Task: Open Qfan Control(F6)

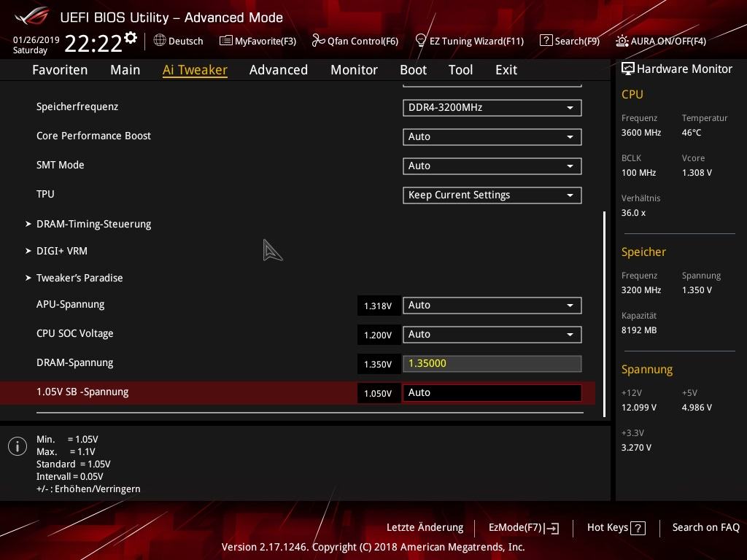Action: 355,41
